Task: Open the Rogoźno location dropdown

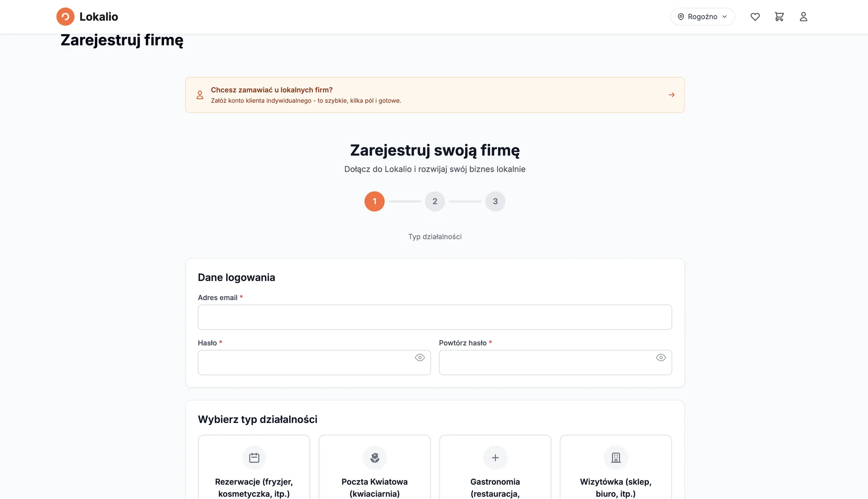Action: pos(702,17)
